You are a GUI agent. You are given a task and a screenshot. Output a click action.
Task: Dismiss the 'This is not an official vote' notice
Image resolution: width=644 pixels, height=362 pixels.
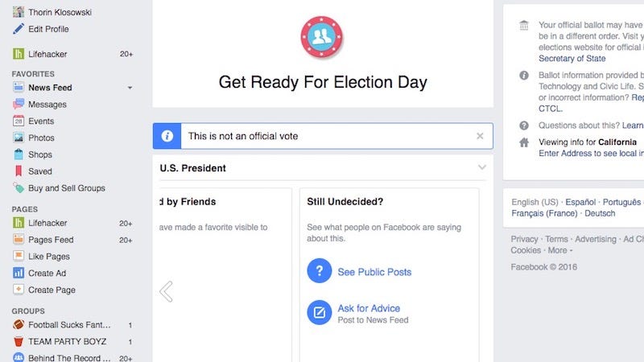point(480,136)
